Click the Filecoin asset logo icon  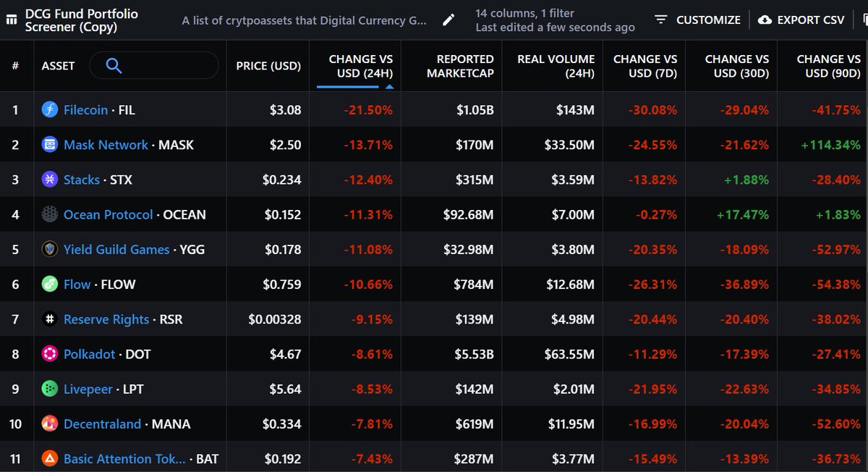tap(50, 110)
